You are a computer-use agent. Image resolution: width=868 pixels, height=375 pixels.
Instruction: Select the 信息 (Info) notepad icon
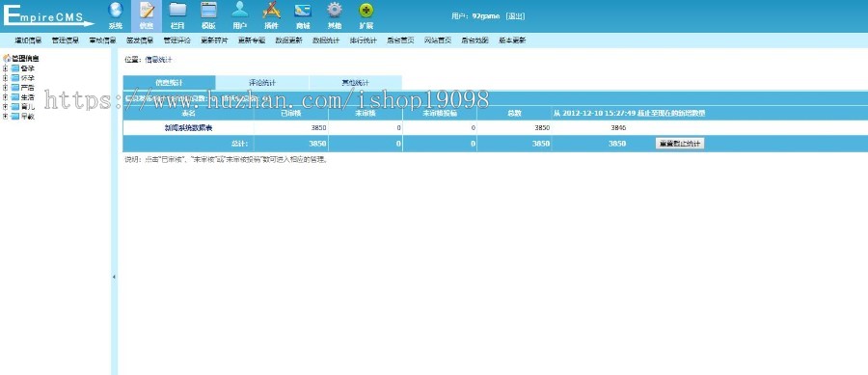[147, 11]
